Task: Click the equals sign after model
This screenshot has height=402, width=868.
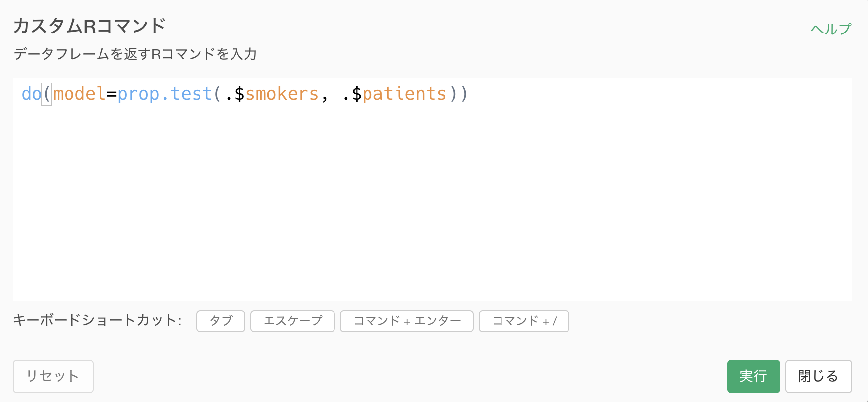Action: [x=111, y=94]
